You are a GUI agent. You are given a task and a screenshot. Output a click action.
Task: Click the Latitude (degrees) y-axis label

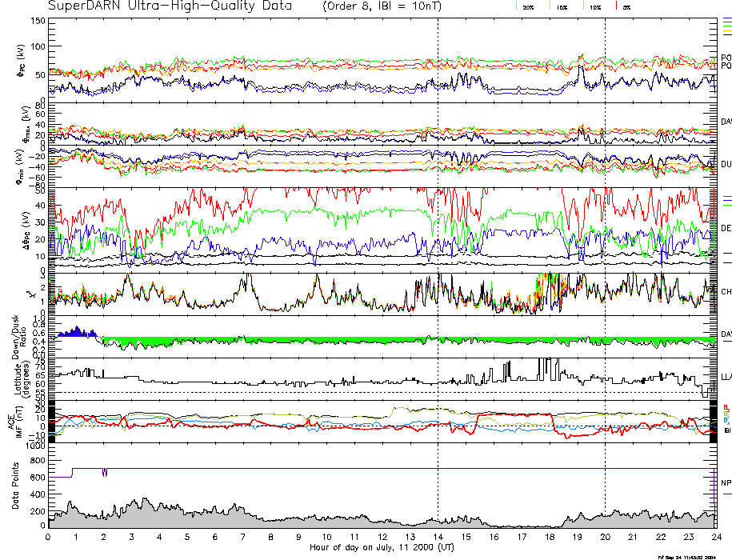pyautogui.click(x=16, y=375)
